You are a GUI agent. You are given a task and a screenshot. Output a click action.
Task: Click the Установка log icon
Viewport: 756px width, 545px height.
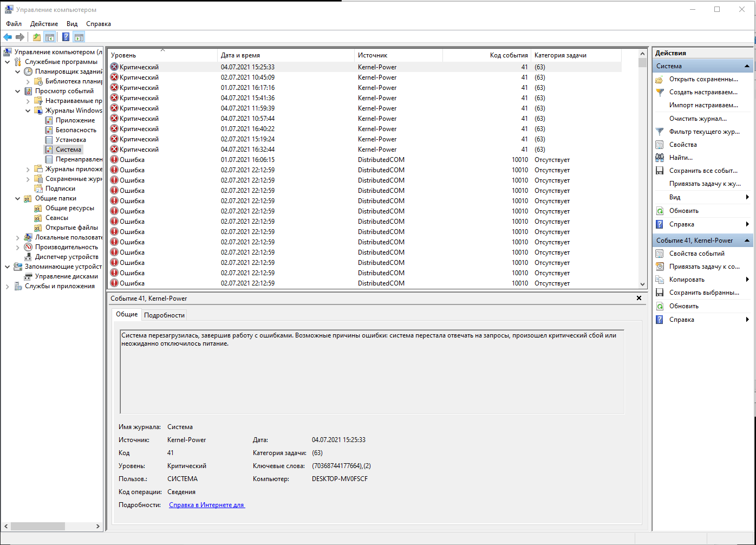coord(49,140)
